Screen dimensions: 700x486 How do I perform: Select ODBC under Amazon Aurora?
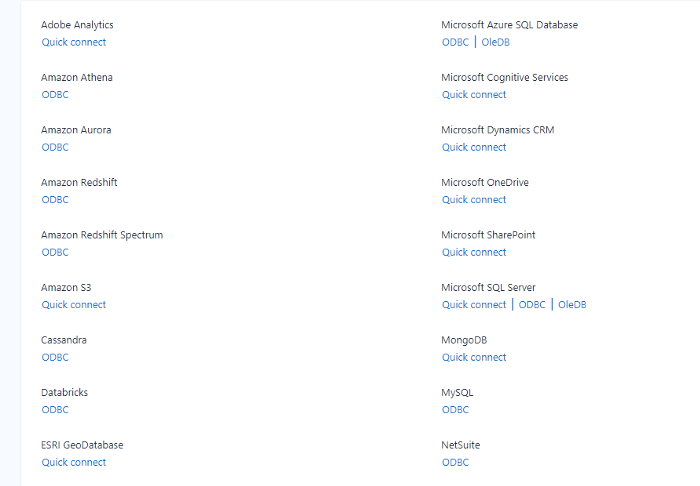pos(55,147)
